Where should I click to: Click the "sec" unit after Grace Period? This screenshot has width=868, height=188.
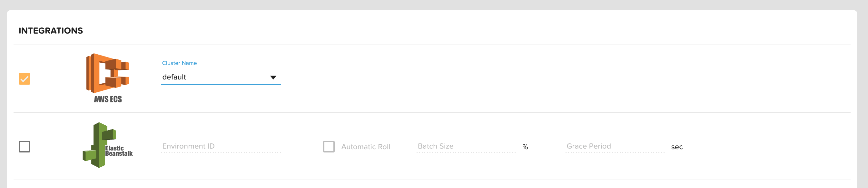point(676,147)
